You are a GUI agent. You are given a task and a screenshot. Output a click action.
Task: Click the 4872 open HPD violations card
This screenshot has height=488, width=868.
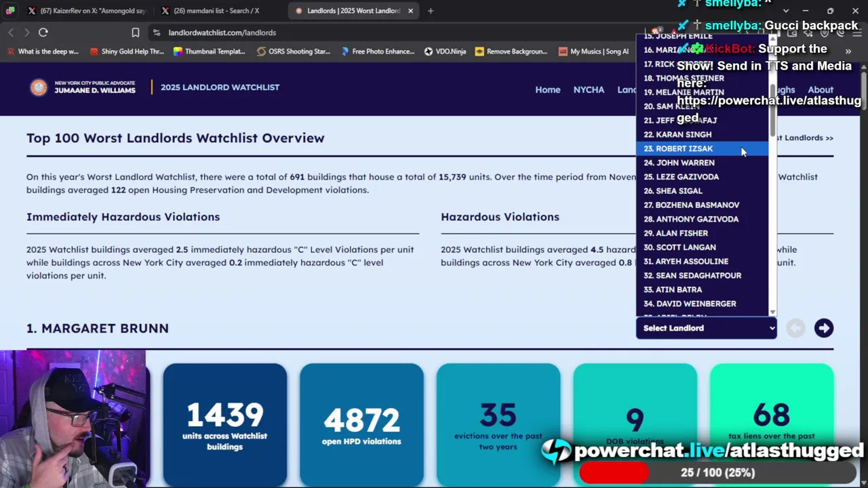[361, 425]
